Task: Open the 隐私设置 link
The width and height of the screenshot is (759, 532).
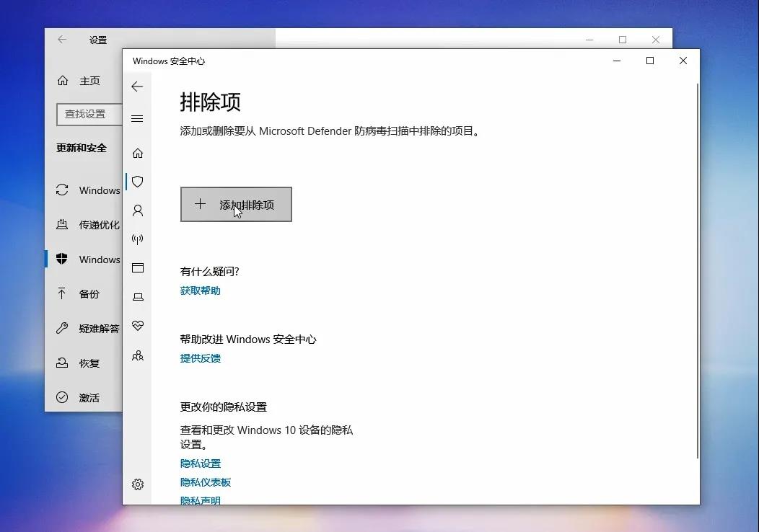Action: tap(201, 464)
